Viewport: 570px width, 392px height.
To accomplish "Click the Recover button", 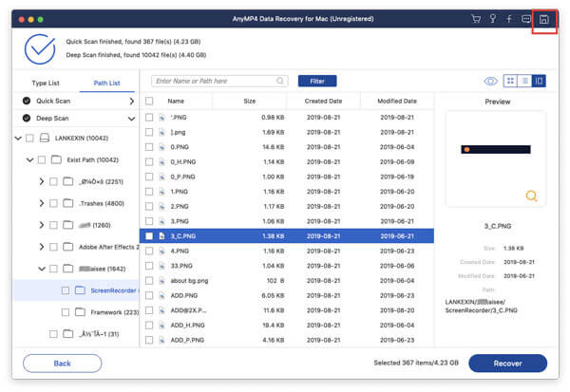I will point(508,364).
